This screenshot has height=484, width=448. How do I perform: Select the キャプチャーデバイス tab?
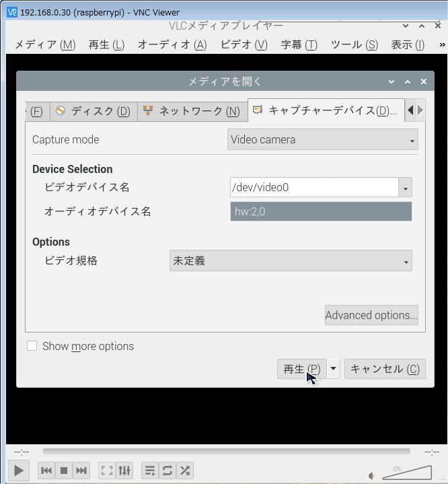pos(326,110)
